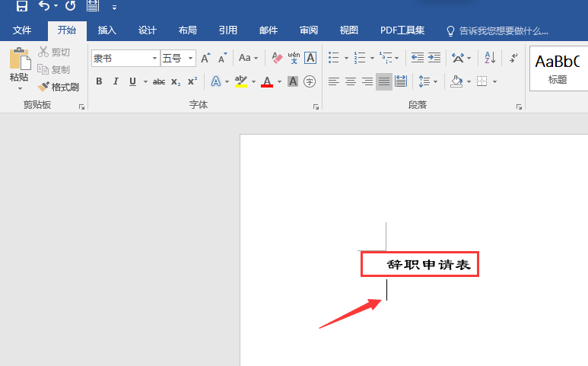This screenshot has height=366, width=588.
Task: Open underline style dropdown arrow
Action: tap(145, 81)
